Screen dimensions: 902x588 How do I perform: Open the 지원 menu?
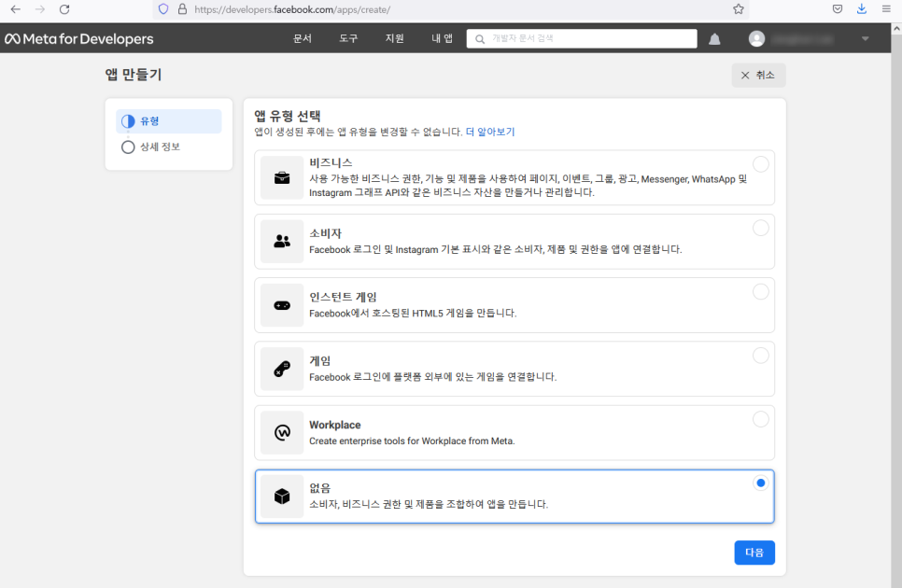click(x=395, y=38)
